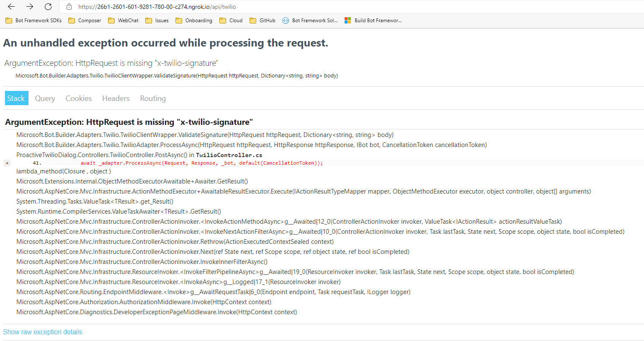Screen dimensions: 644x341
Task: Select the Routing tab
Action: [x=152, y=98]
